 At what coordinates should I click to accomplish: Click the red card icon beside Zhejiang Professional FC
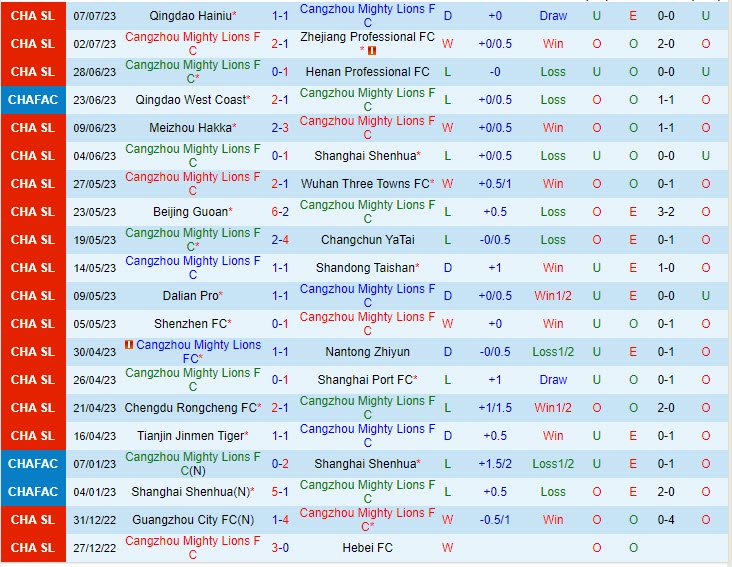click(x=372, y=51)
